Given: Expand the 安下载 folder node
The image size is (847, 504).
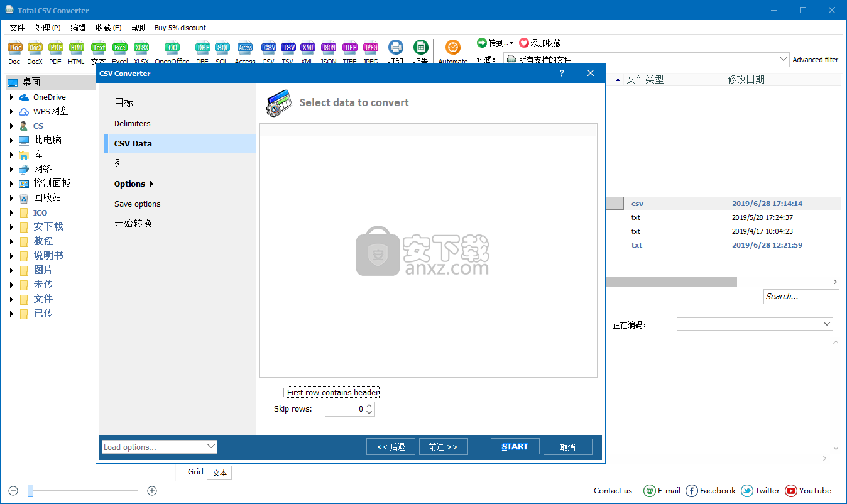Looking at the screenshot, I should click(x=11, y=227).
